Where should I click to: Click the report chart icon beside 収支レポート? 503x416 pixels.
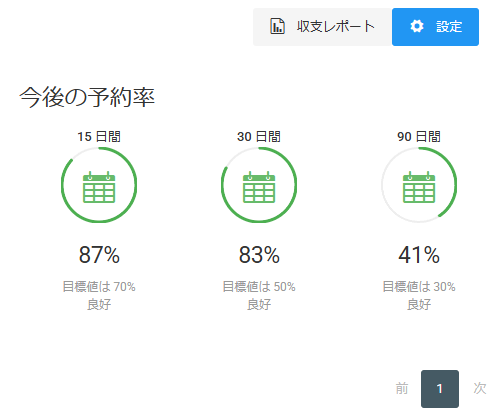tap(277, 26)
